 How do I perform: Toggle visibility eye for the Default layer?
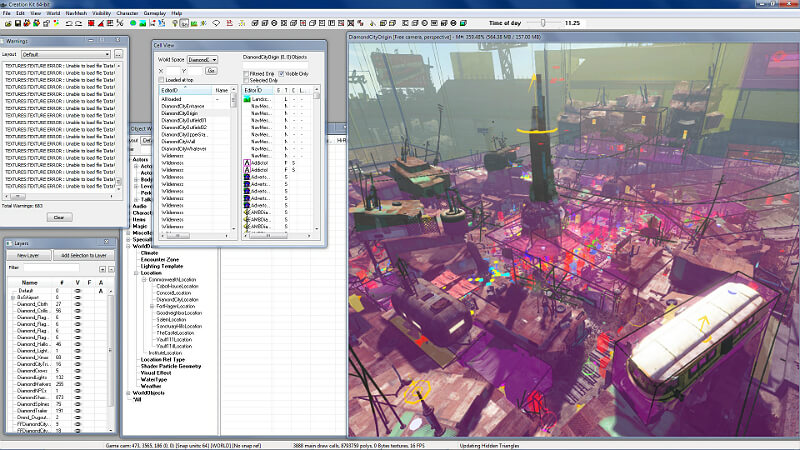(x=78, y=290)
